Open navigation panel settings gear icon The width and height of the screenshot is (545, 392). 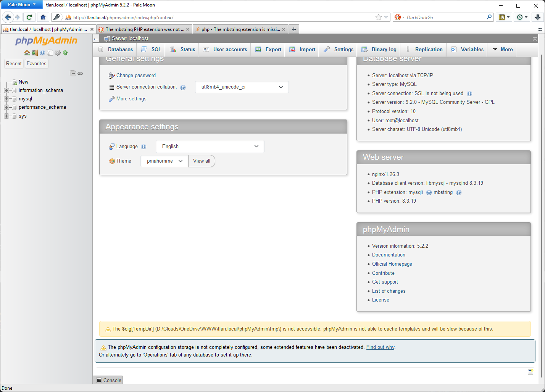(58, 53)
